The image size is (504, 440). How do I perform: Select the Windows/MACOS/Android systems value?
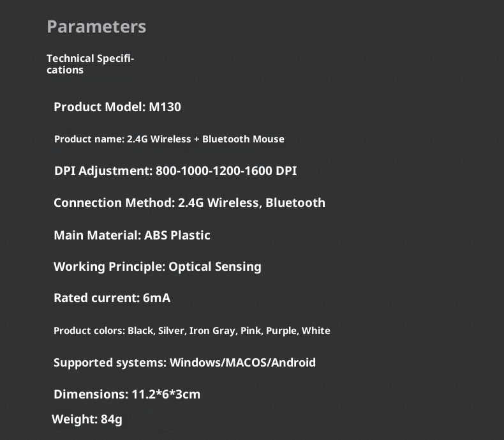pos(242,363)
